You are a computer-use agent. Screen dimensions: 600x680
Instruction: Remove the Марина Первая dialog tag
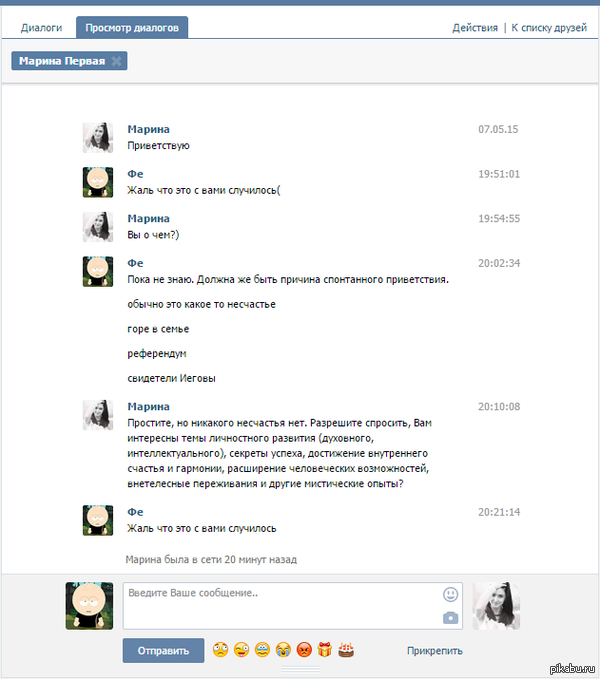[116, 62]
